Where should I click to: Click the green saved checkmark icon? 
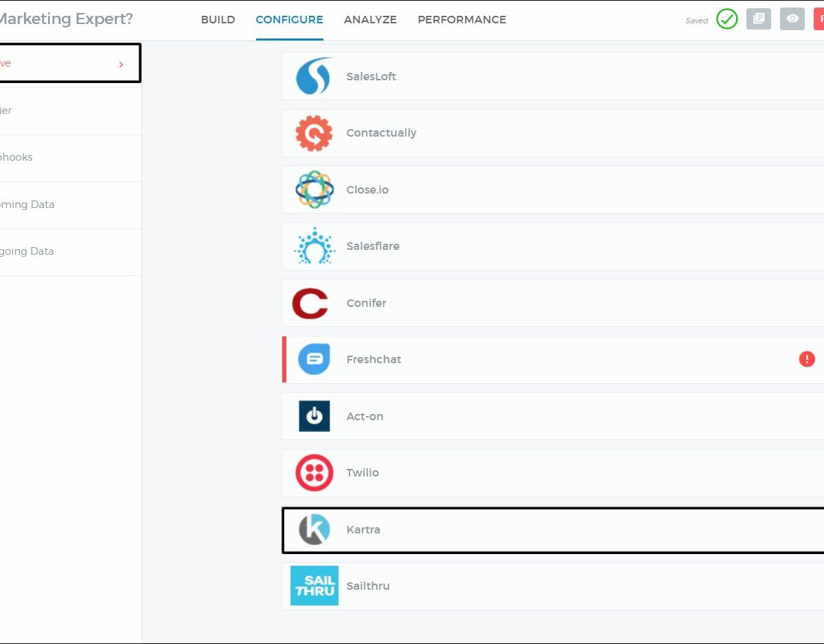point(726,19)
